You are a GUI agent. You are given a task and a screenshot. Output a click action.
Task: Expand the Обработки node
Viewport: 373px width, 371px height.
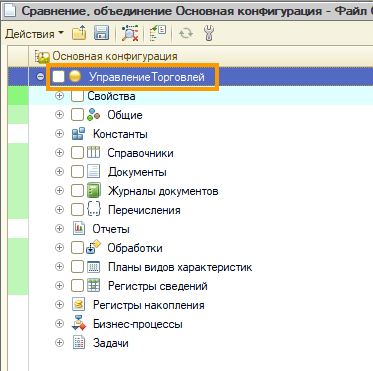click(x=59, y=247)
